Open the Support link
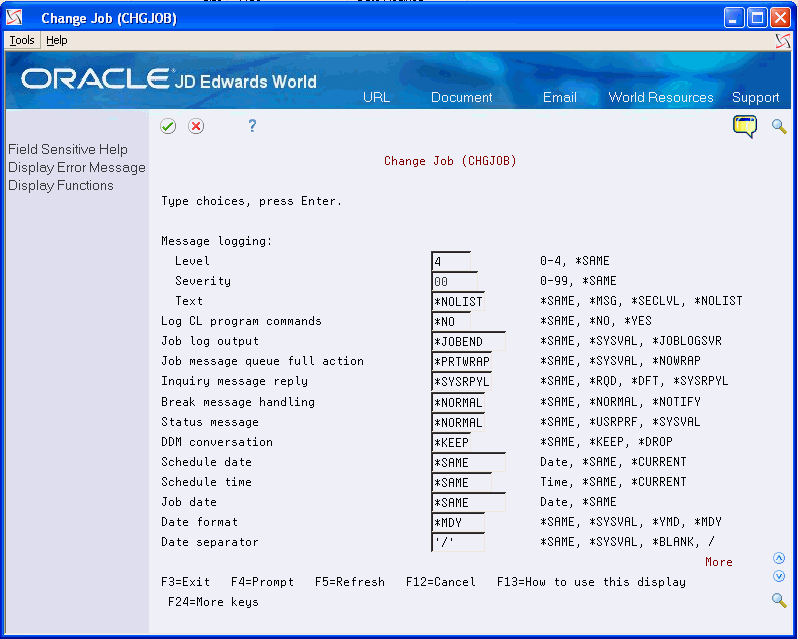The width and height of the screenshot is (798, 639). tap(756, 97)
